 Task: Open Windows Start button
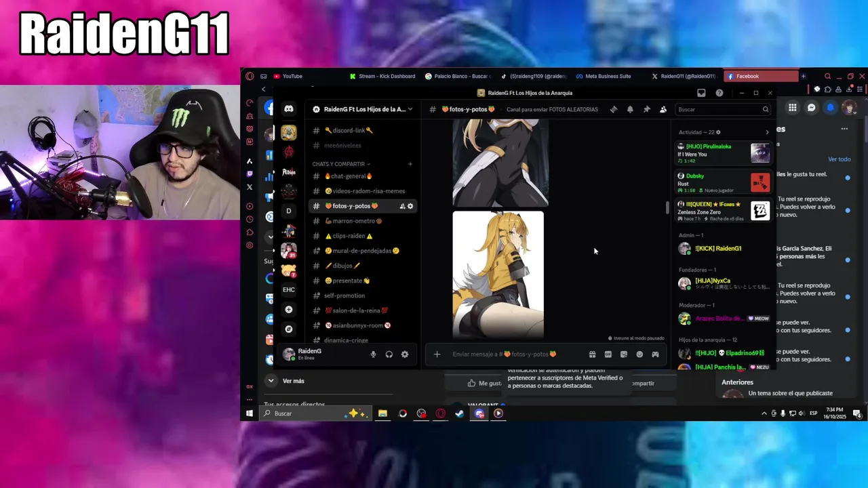coord(250,413)
